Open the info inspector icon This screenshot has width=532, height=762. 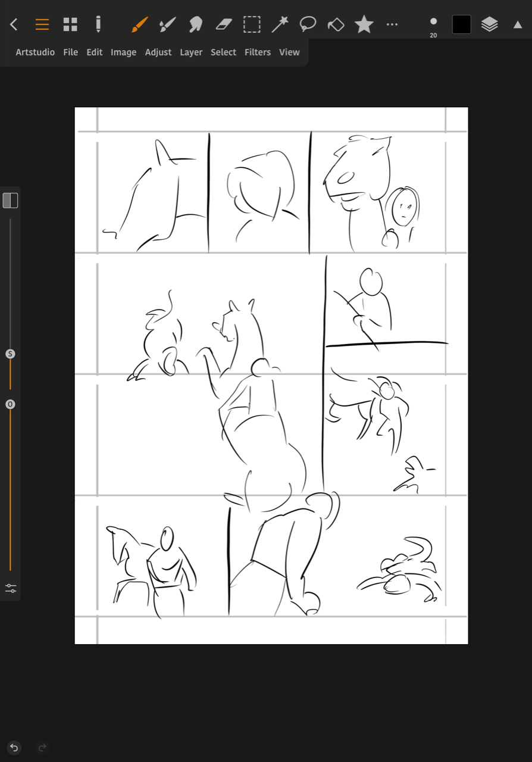point(98,24)
